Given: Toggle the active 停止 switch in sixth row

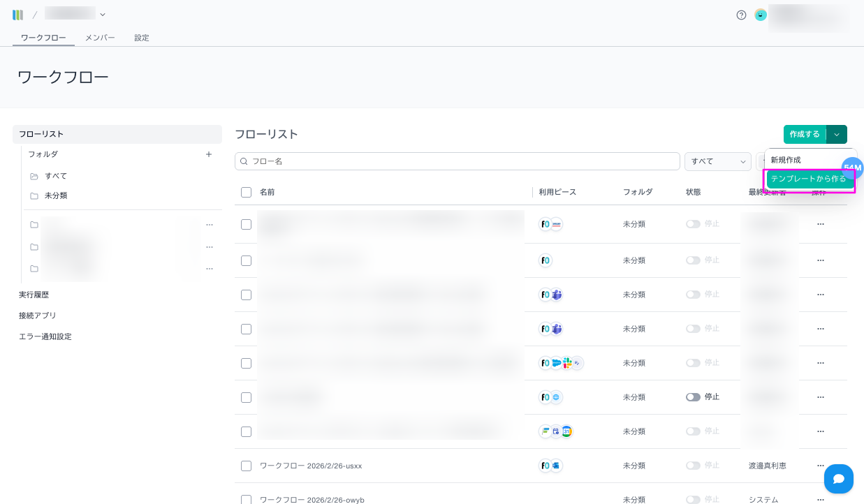Looking at the screenshot, I should pos(693,397).
